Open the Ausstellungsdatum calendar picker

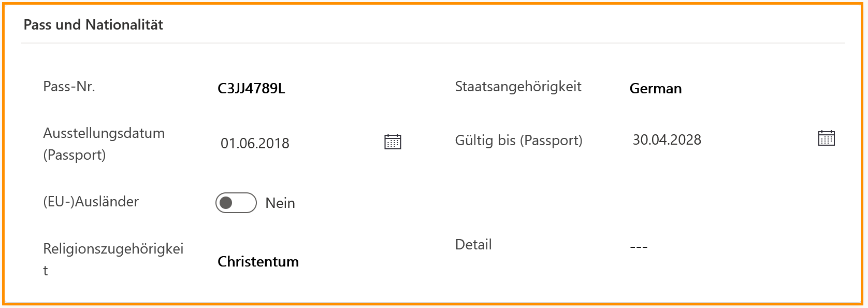click(393, 142)
